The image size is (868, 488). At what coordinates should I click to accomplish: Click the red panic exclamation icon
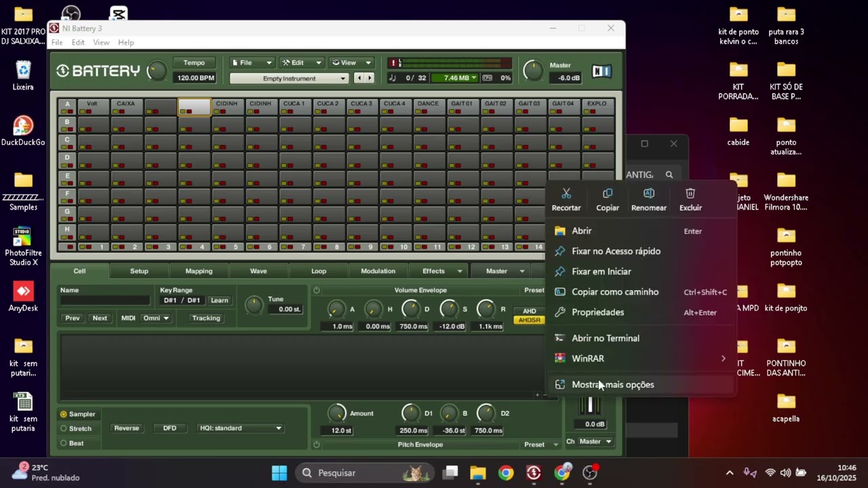[393, 63]
